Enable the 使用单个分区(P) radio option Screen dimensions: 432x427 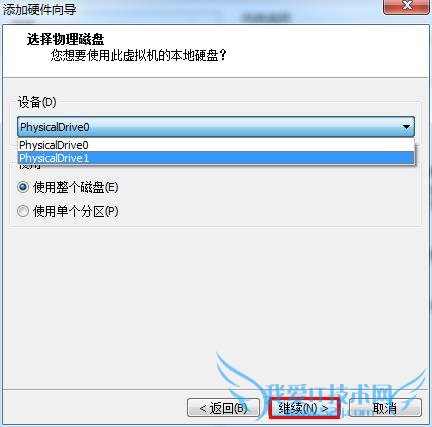tap(23, 211)
